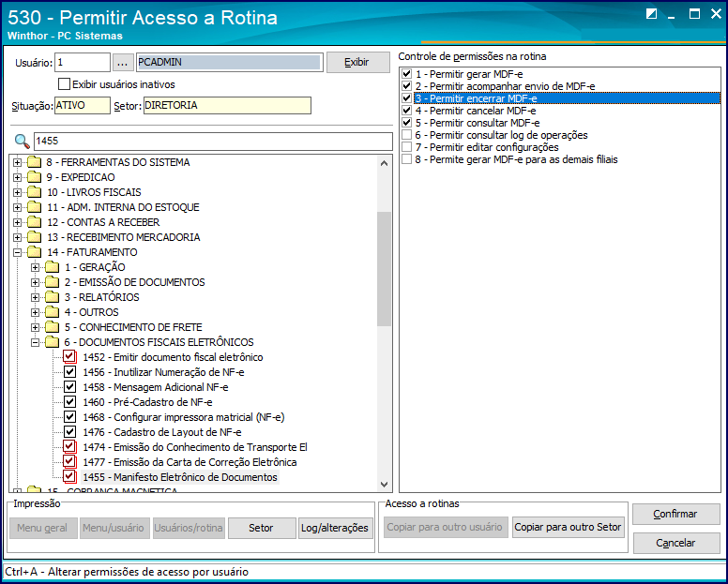Click folder icon of 12 - CONTAS A RECEBER
The height and width of the screenshot is (584, 728).
click(x=35, y=222)
